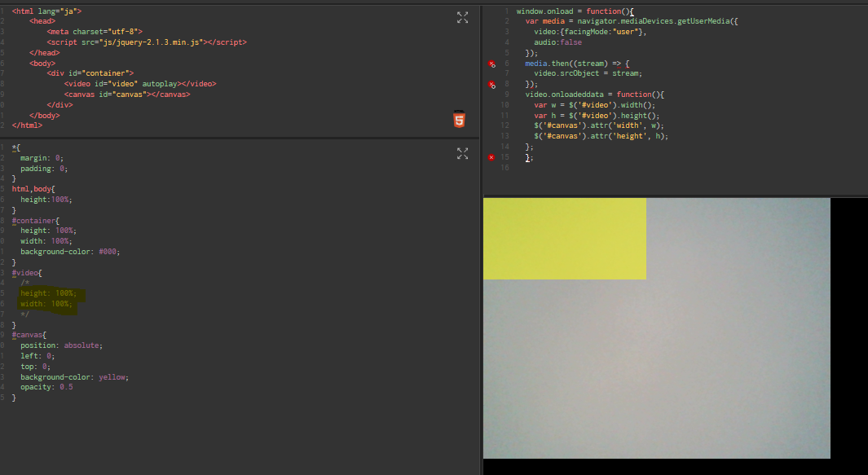Click the "top: 0;" declaration

35,366
